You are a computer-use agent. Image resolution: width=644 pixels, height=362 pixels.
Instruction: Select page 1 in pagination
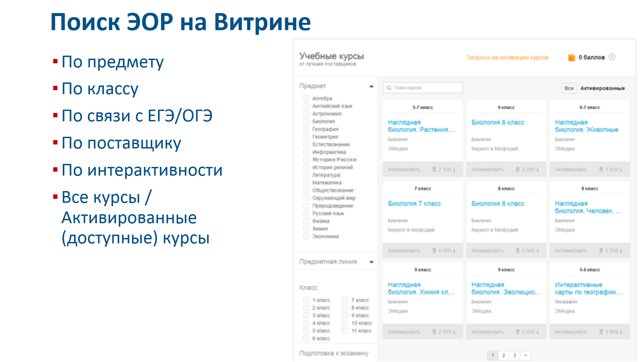click(492, 355)
